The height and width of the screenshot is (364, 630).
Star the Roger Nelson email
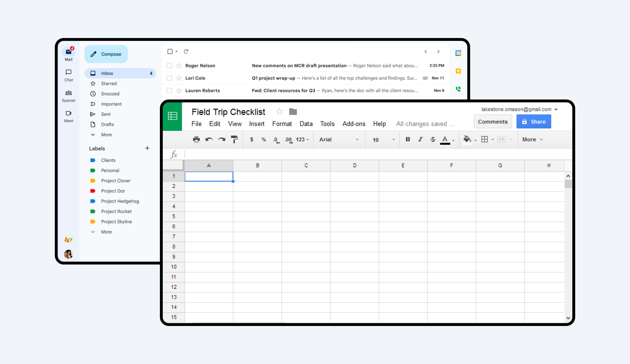click(x=179, y=66)
